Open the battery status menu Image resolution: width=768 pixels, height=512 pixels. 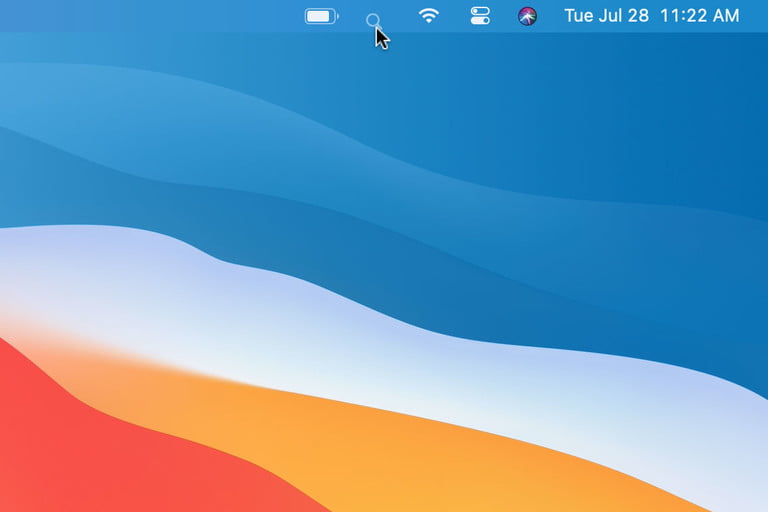pyautogui.click(x=322, y=16)
